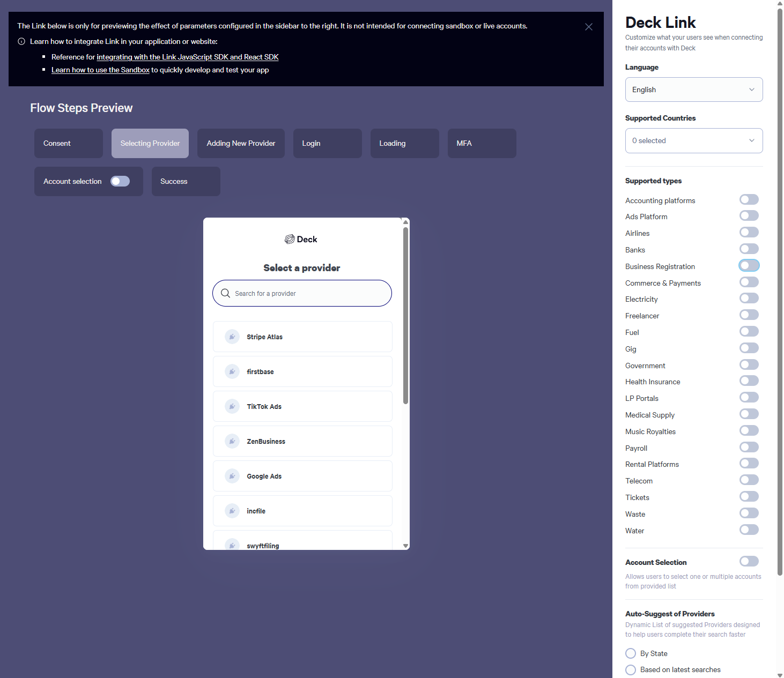This screenshot has height=678, width=784.
Task: Enable the Freelancer toggle
Action: click(749, 315)
